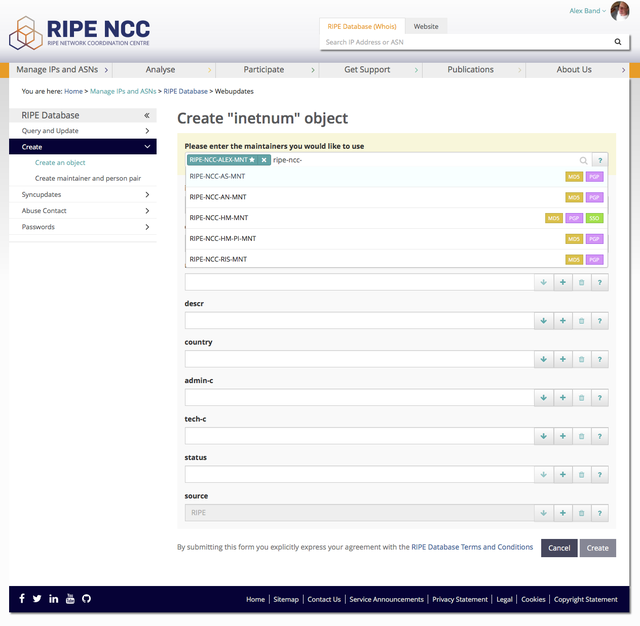Open the Twitter footer icon
This screenshot has width=640, height=626.
(37, 599)
